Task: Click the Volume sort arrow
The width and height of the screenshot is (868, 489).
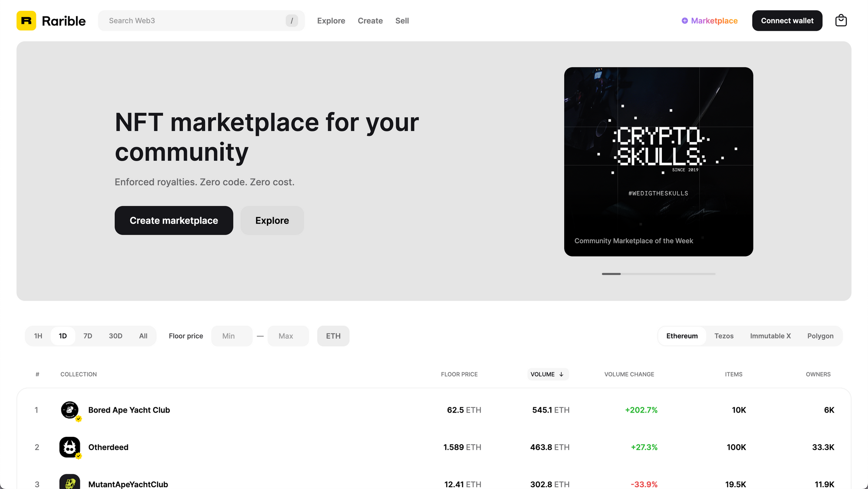Action: click(x=561, y=374)
